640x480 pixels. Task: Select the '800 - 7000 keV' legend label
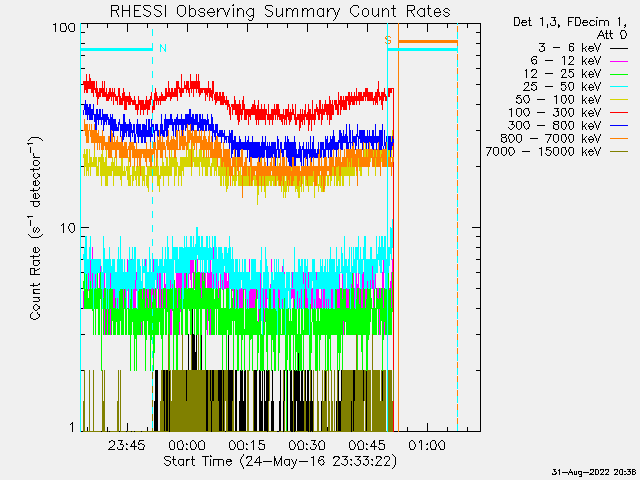[551, 139]
